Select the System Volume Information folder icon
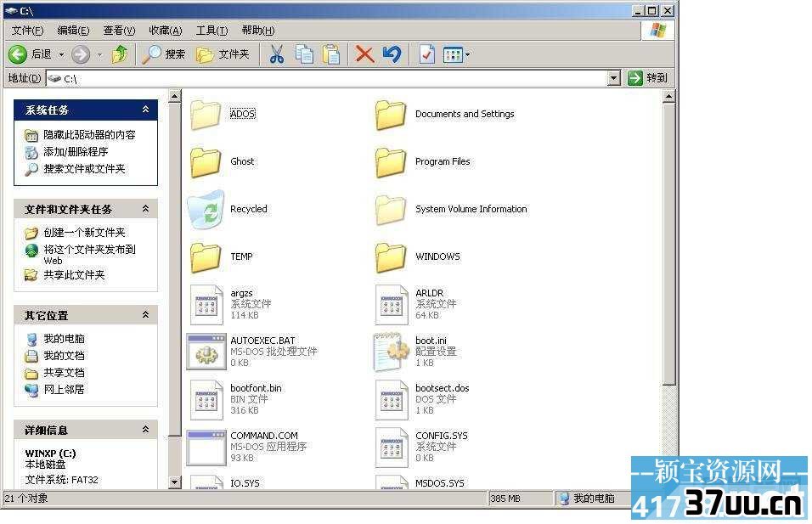 coord(391,209)
